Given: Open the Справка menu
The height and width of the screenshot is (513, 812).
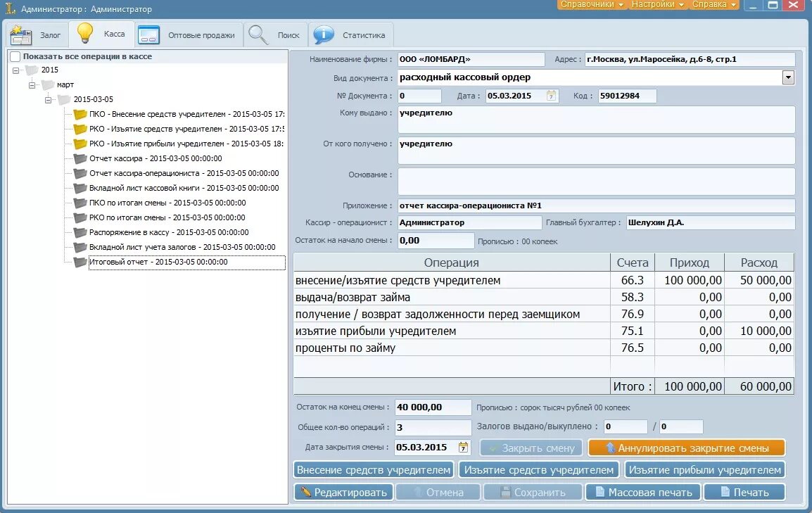Looking at the screenshot, I should click(x=713, y=5).
